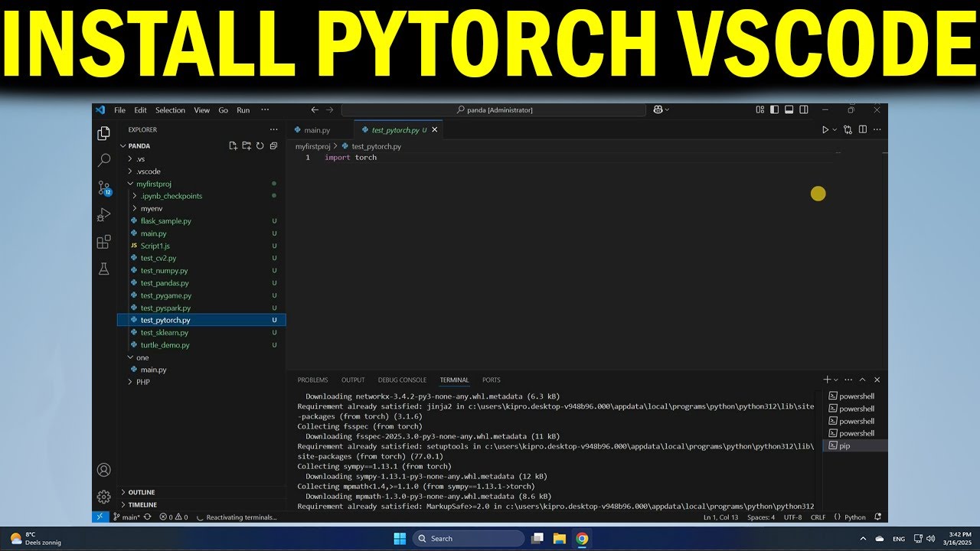980x551 pixels.
Task: Change CRLF line ending setting
Action: [x=818, y=517]
